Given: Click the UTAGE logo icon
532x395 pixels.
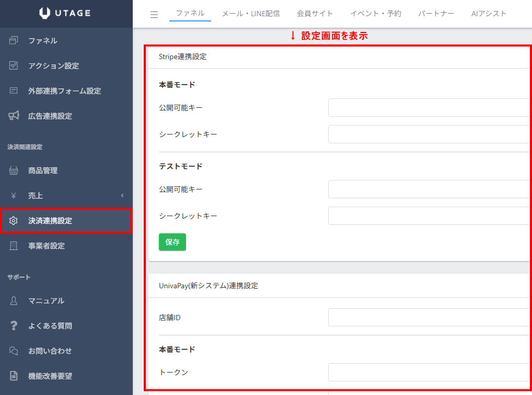Looking at the screenshot, I should [x=45, y=14].
